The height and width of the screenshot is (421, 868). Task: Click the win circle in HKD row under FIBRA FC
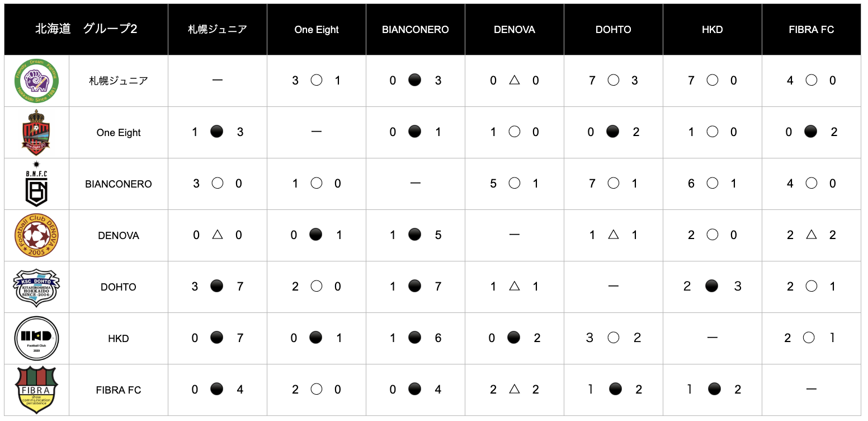[x=809, y=338]
